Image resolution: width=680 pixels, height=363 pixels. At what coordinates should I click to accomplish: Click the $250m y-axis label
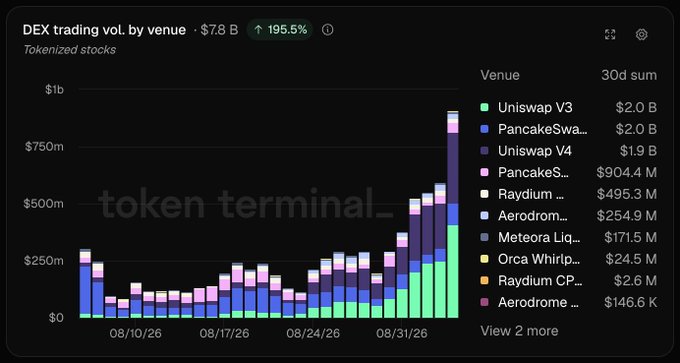coord(44,261)
